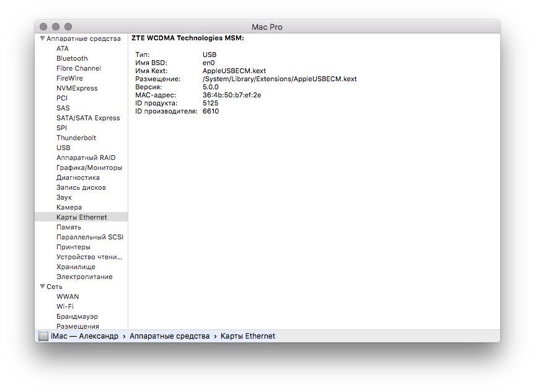Image resolution: width=535 pixels, height=392 pixels.
Task: Click the product ID value 5125
Action: pos(210,103)
